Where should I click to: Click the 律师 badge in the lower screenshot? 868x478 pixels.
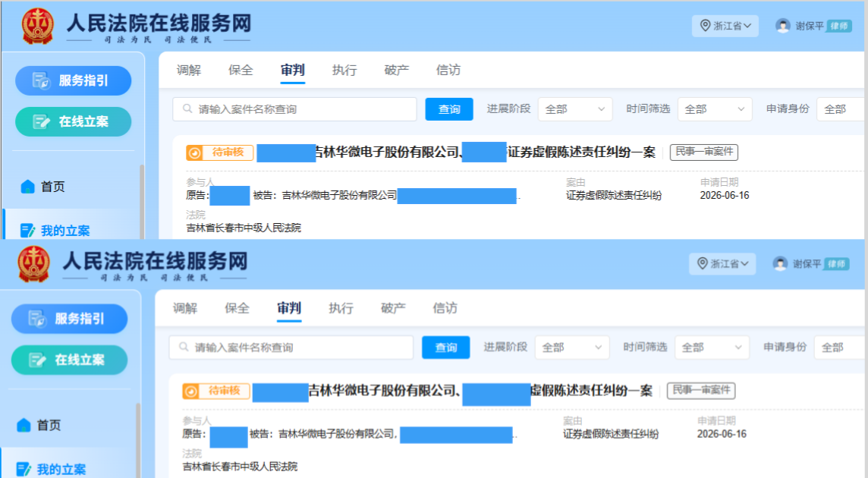(x=836, y=263)
